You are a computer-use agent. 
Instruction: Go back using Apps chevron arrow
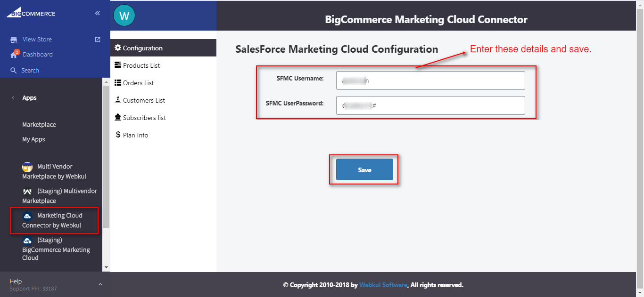click(12, 98)
